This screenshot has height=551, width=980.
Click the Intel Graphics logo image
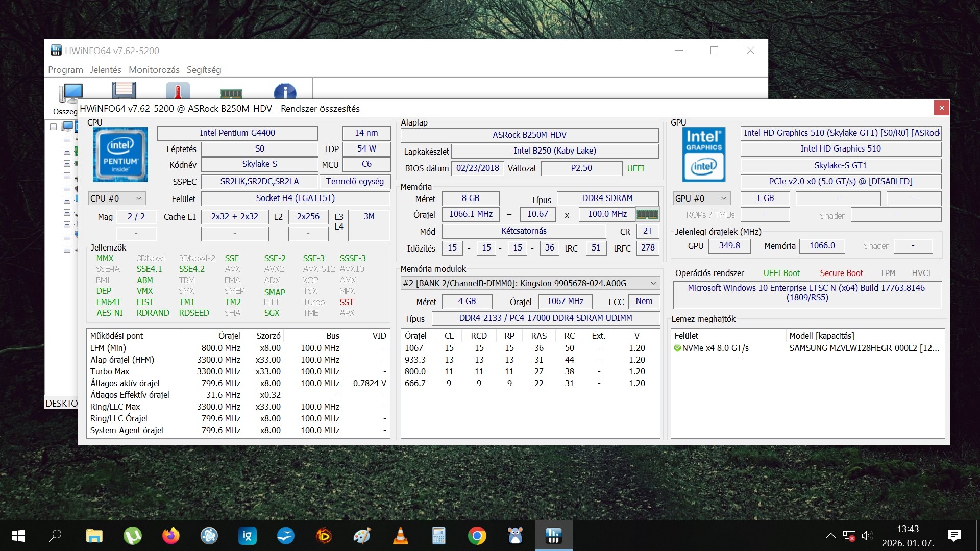(x=704, y=155)
